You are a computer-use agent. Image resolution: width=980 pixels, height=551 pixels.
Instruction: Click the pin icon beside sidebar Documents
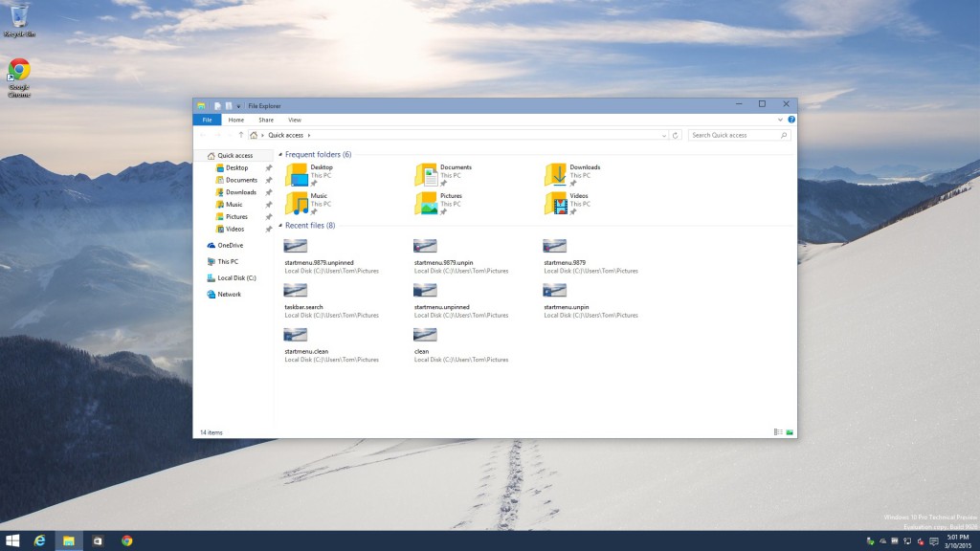click(269, 180)
